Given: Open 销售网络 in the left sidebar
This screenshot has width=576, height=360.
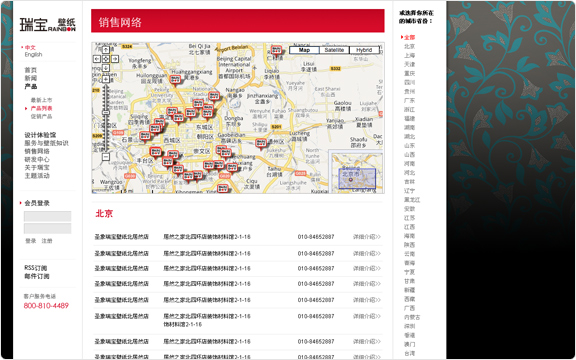Looking at the screenshot, I should [x=37, y=151].
